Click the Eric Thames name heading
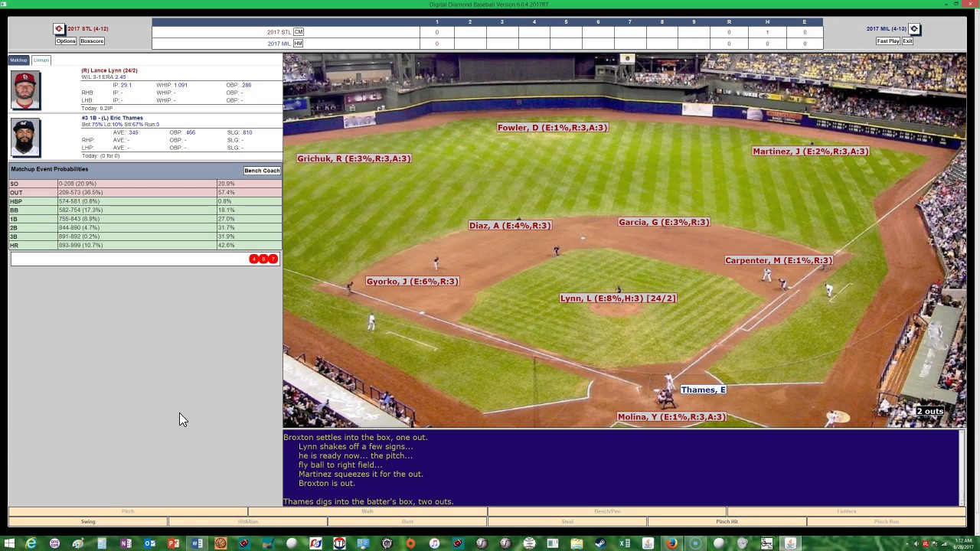This screenshot has height=551, width=980. (x=113, y=118)
